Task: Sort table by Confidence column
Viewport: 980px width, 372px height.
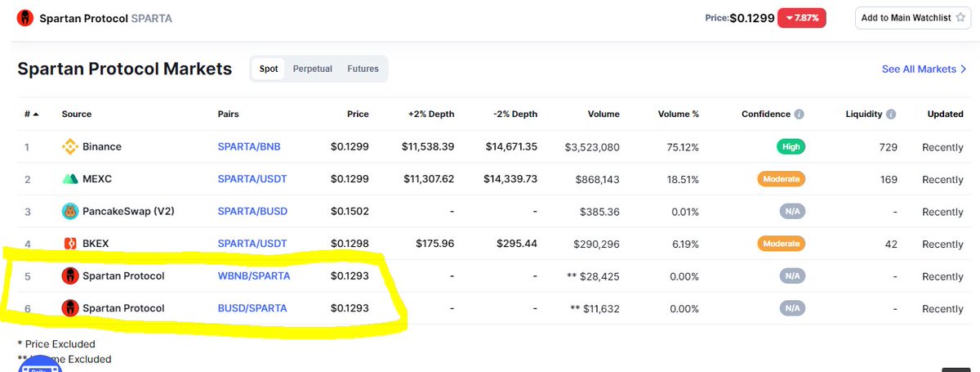Action: 766,114
